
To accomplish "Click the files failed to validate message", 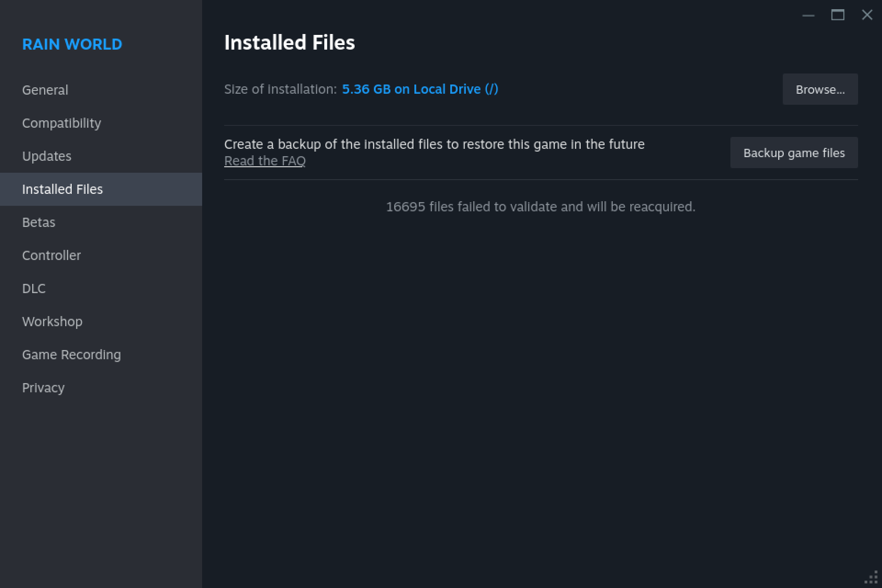I will pos(541,207).
